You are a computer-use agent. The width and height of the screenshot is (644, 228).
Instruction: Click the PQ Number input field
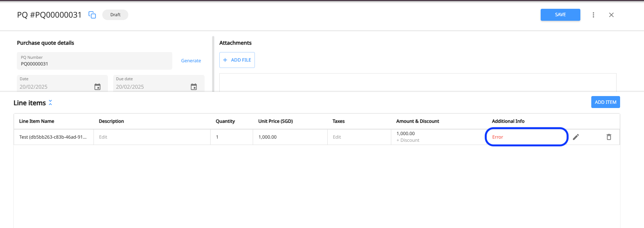[x=94, y=64]
